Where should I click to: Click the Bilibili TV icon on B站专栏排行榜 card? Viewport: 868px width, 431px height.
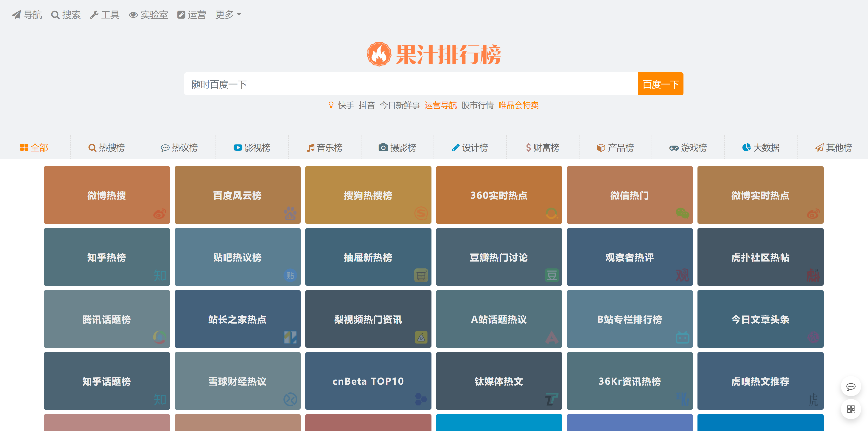tap(682, 338)
